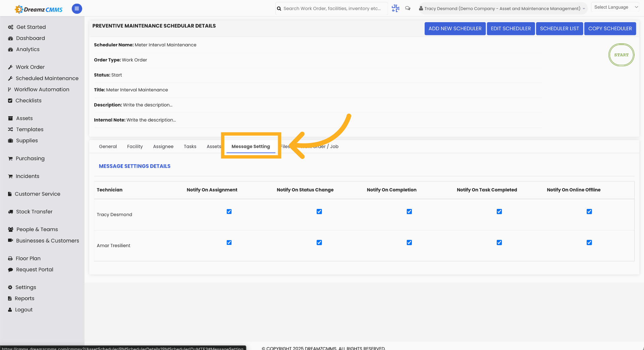Switch to the Tasks tab
This screenshot has height=350, width=644.
click(190, 146)
